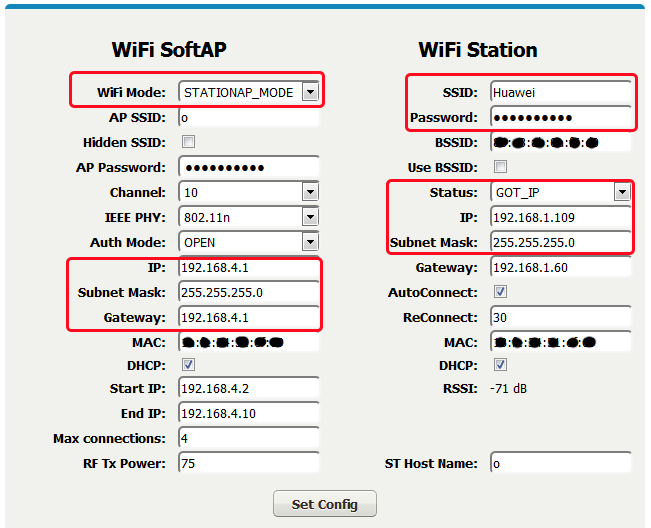Open the Auth Mode dropdown showing OPEN
Screen dimensions: 651x528
click(249, 242)
